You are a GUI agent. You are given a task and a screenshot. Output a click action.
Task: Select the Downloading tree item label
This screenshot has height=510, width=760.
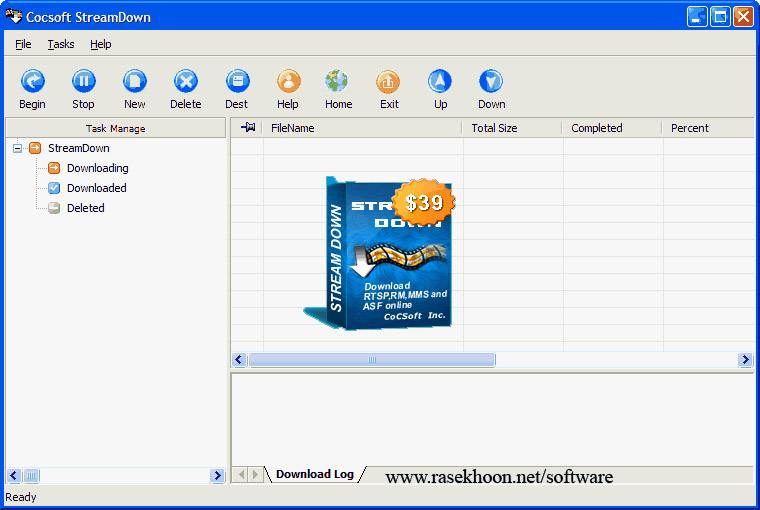tap(97, 168)
